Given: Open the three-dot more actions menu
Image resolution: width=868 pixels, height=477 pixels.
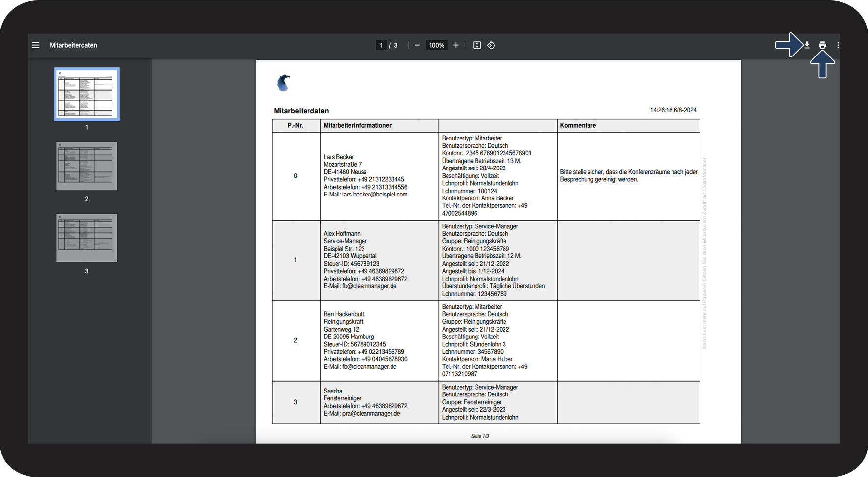Looking at the screenshot, I should click(838, 45).
